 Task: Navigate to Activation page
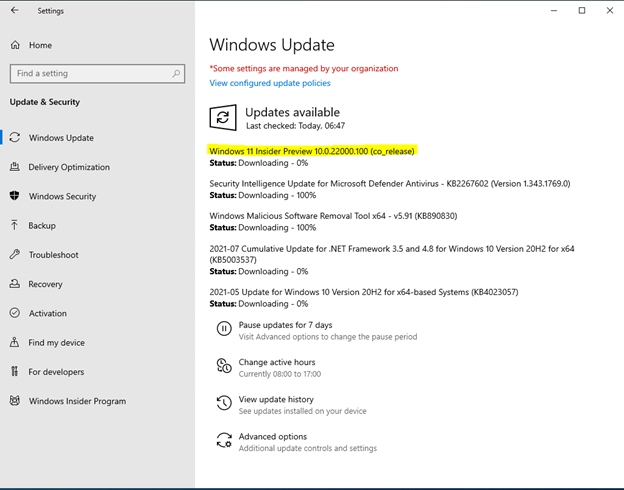tap(48, 313)
